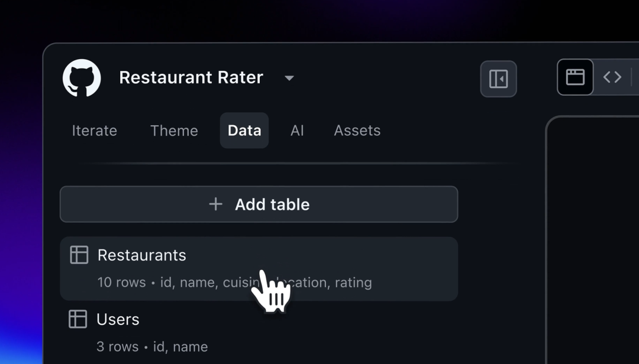The image size is (639, 364).
Task: Select the Data tab
Action: pos(244,131)
